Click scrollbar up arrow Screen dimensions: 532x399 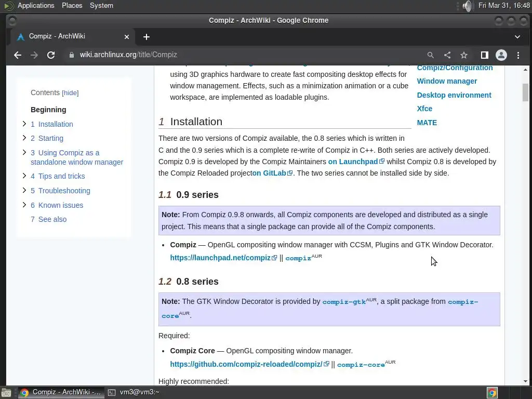[525, 70]
